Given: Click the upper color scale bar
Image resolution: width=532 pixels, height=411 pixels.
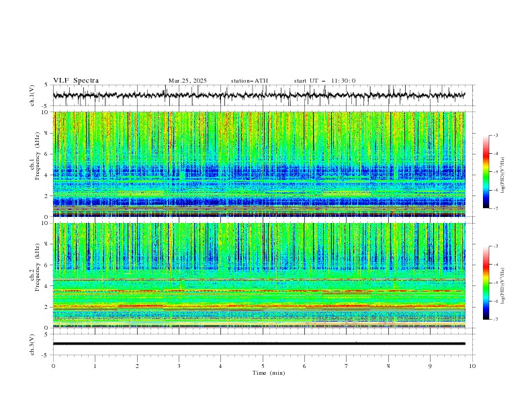Looking at the screenshot, I should click(486, 172).
